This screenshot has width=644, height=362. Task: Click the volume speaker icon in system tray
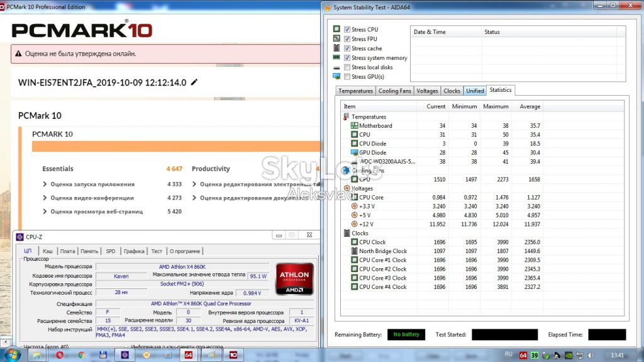click(x=591, y=356)
